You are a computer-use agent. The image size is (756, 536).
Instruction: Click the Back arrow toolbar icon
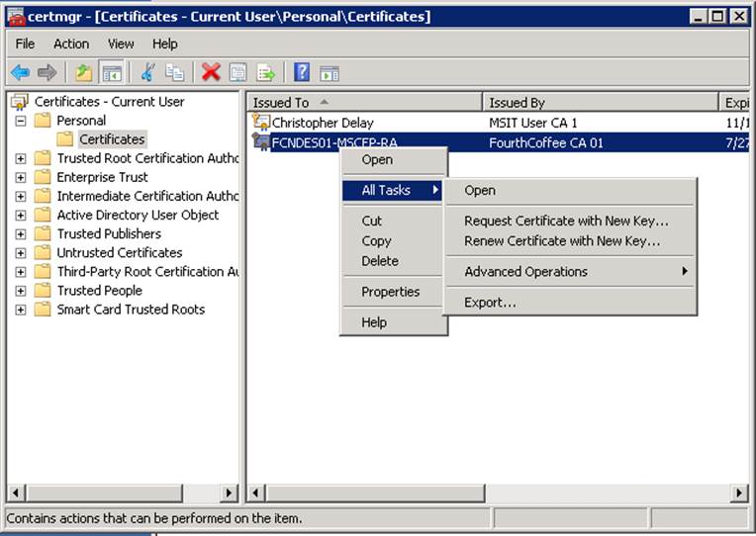tap(20, 72)
